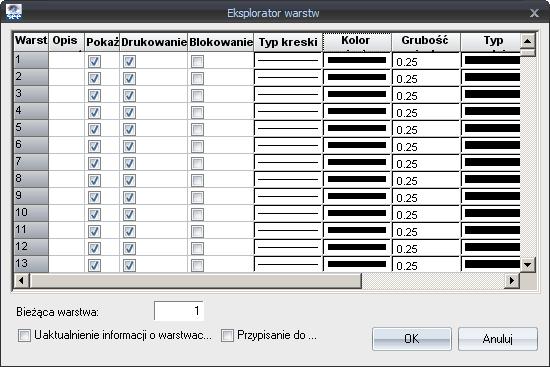The width and height of the screenshot is (550, 367).
Task: Click the last Typ column header
Action: tap(491, 42)
